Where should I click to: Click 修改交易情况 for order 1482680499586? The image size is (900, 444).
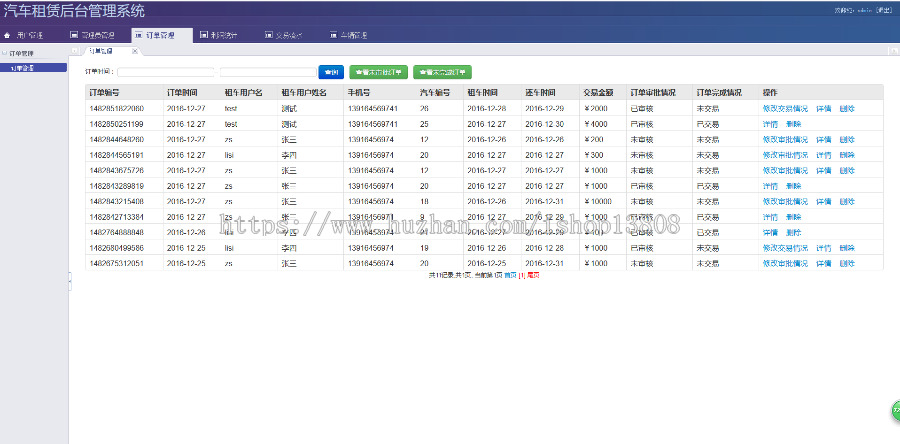coord(785,248)
